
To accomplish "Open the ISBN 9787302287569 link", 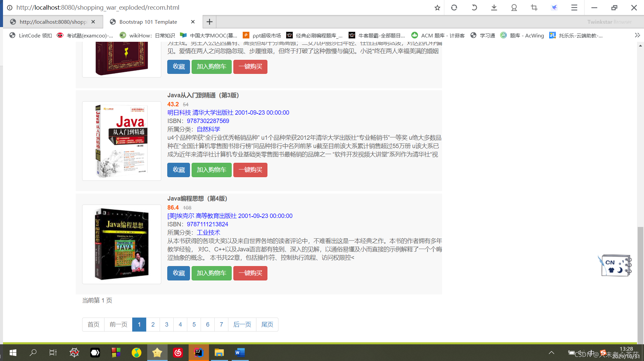I will [208, 121].
